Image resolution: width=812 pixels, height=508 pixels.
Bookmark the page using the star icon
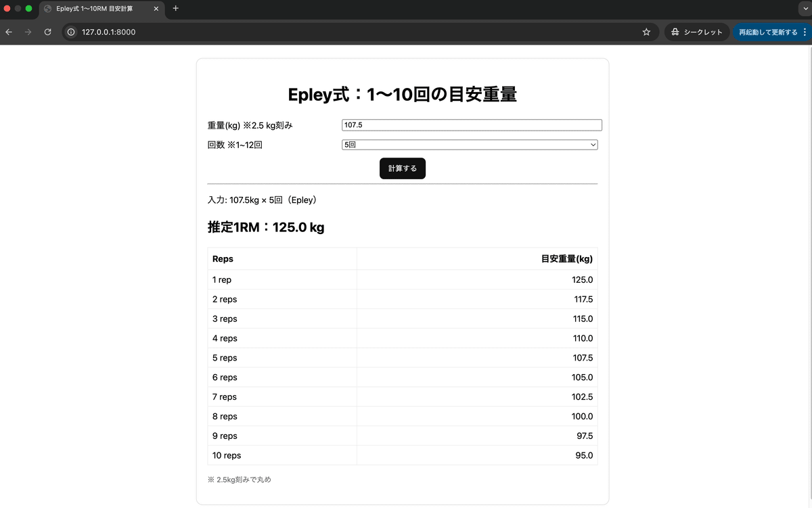646,32
